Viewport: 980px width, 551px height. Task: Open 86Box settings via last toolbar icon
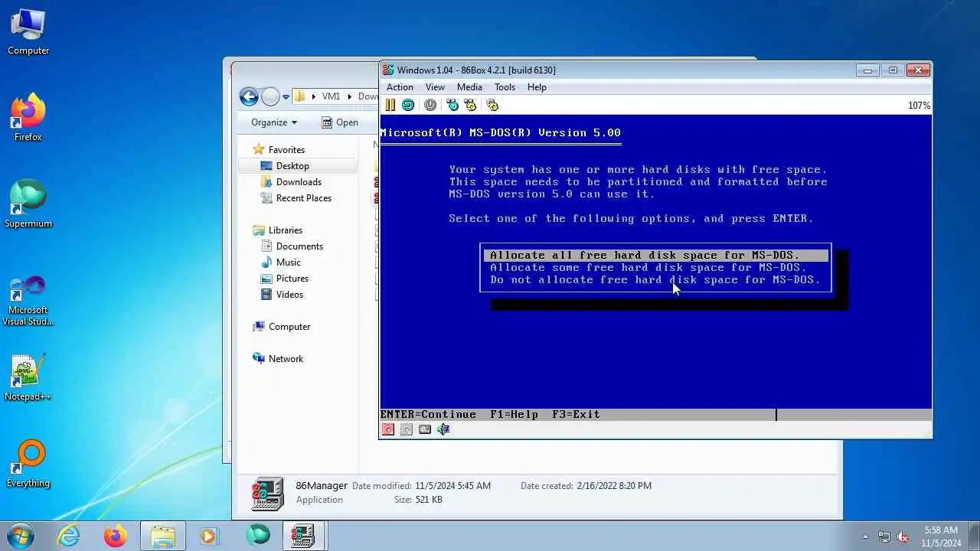[x=492, y=105]
